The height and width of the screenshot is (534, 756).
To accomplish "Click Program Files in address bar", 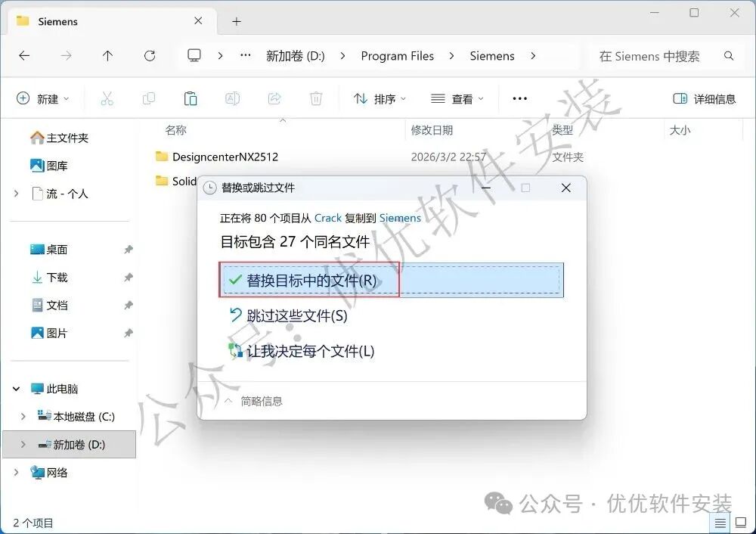I will [x=398, y=56].
